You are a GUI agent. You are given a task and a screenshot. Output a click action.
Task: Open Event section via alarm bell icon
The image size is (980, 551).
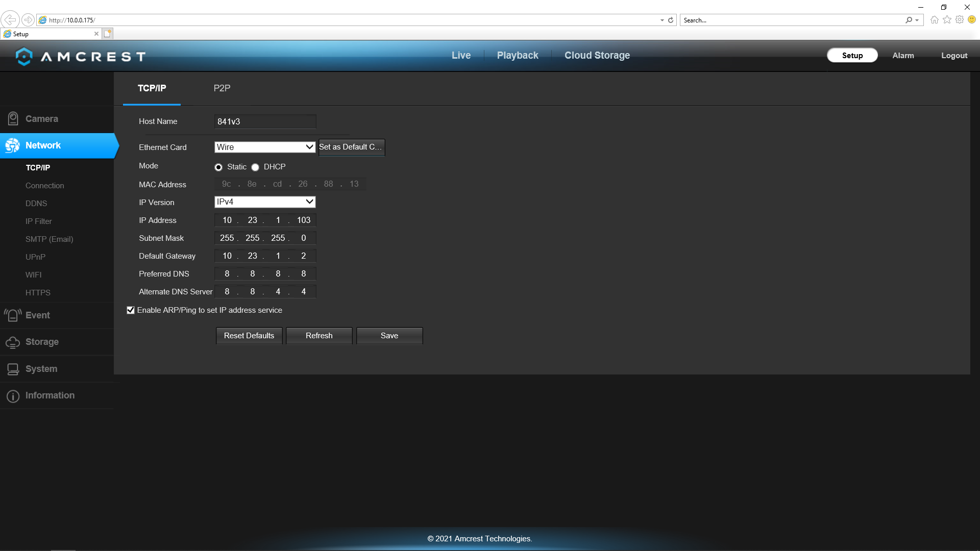[13, 315]
